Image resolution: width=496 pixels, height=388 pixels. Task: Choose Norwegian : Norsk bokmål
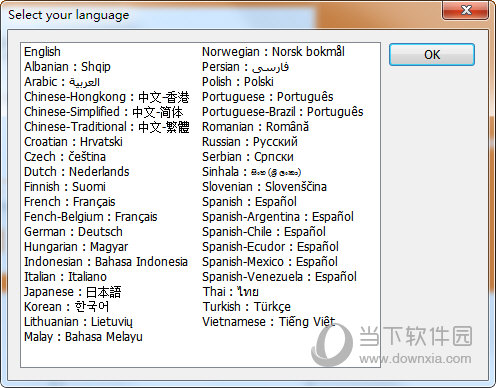(x=273, y=52)
